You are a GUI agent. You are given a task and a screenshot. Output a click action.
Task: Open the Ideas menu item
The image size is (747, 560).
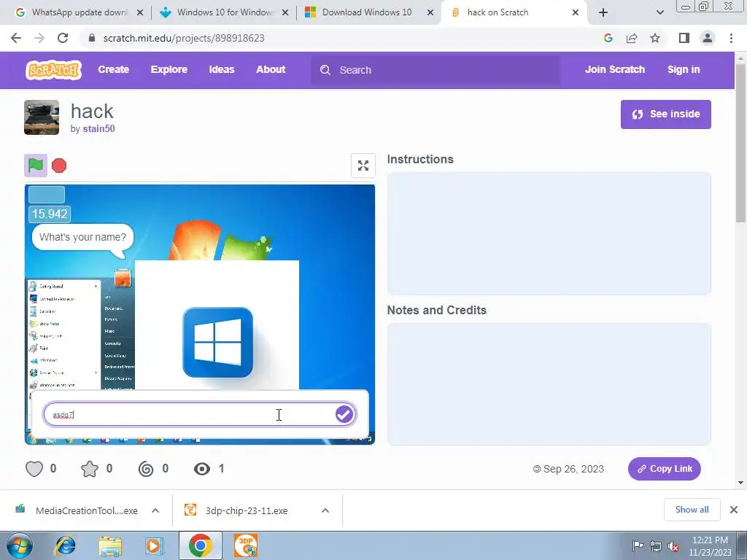click(x=222, y=69)
